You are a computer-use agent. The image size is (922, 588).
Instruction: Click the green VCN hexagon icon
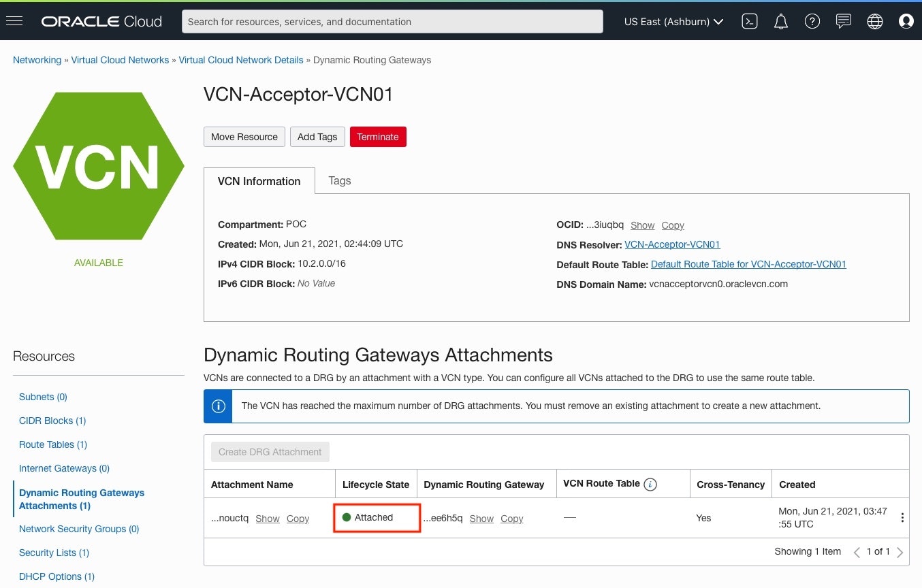pos(99,166)
